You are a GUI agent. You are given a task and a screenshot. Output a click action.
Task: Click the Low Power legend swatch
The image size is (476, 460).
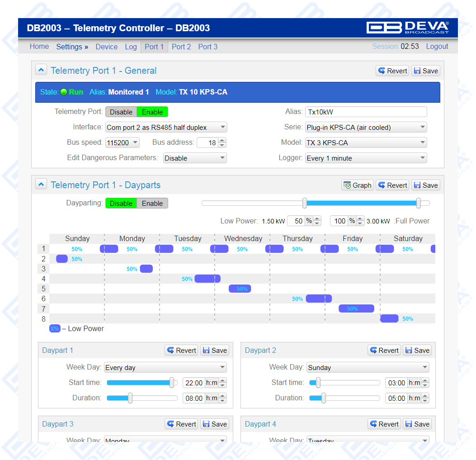tap(55, 329)
